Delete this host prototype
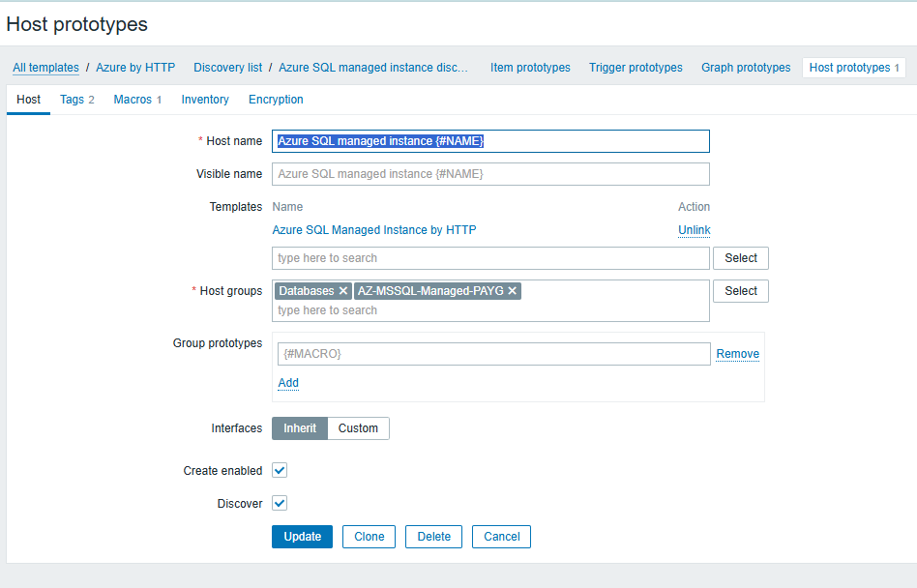The image size is (917, 588). [434, 537]
